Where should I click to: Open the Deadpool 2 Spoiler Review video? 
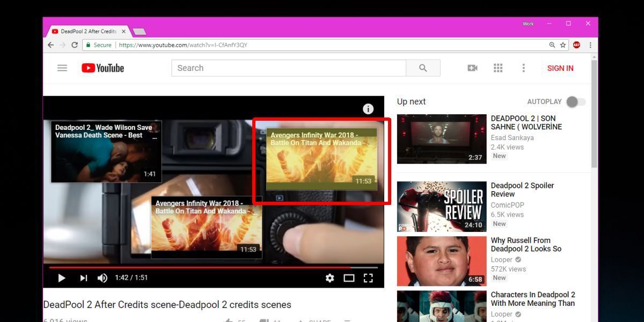pos(522,190)
